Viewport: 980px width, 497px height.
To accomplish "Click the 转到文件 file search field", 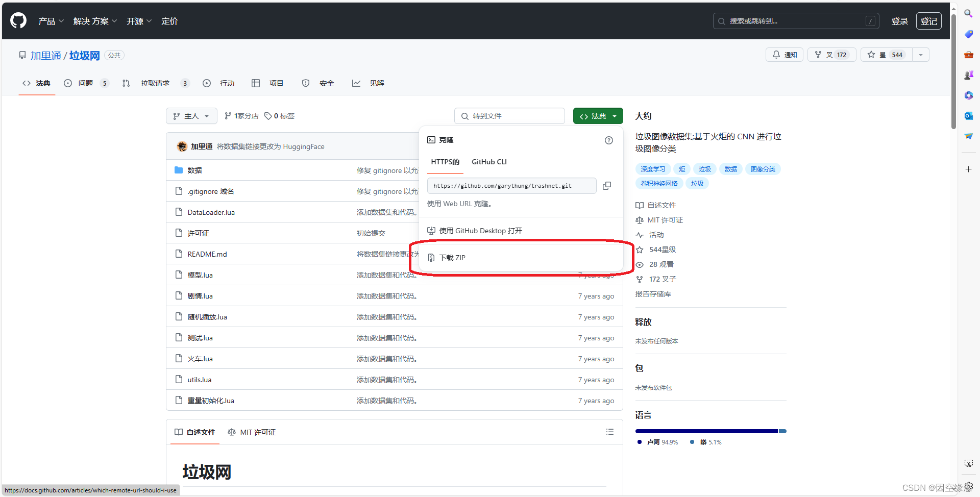I will 509,116.
